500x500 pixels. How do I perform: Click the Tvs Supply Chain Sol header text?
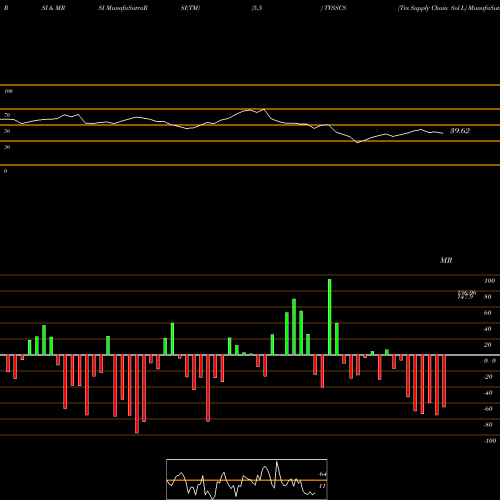[432, 8]
